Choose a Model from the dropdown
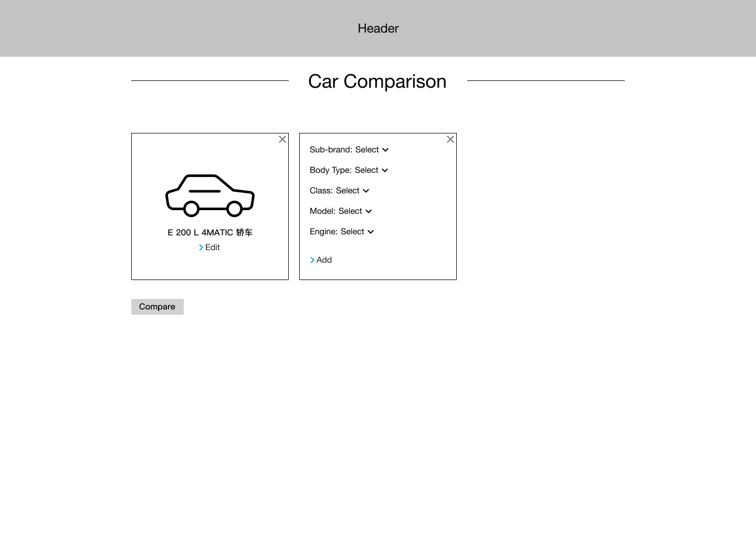 click(x=355, y=211)
